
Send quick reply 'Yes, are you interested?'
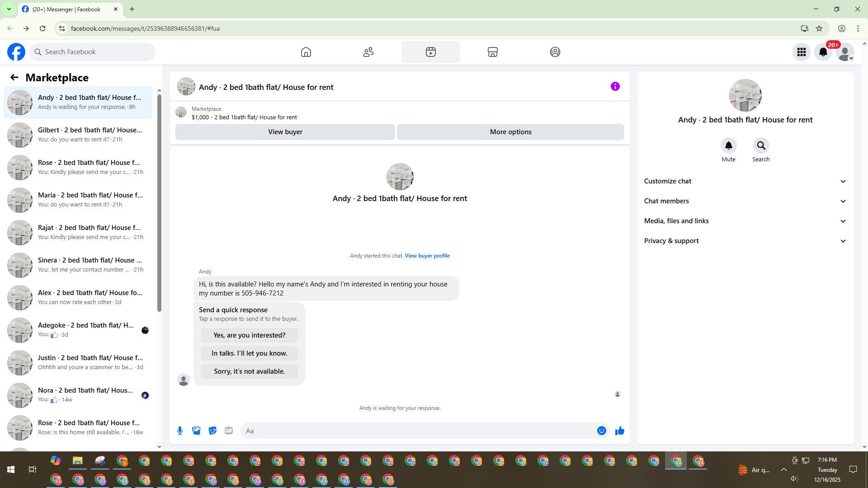[250, 335]
